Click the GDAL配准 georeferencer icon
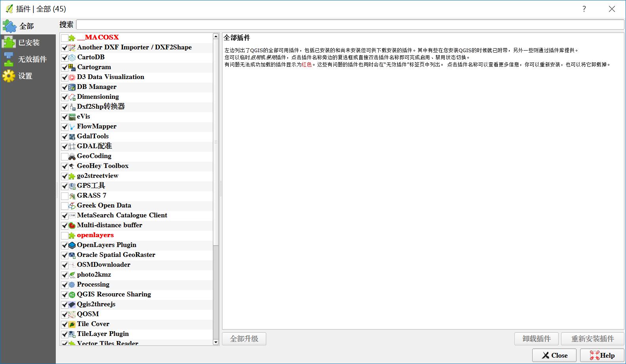The image size is (626, 364). [72, 147]
